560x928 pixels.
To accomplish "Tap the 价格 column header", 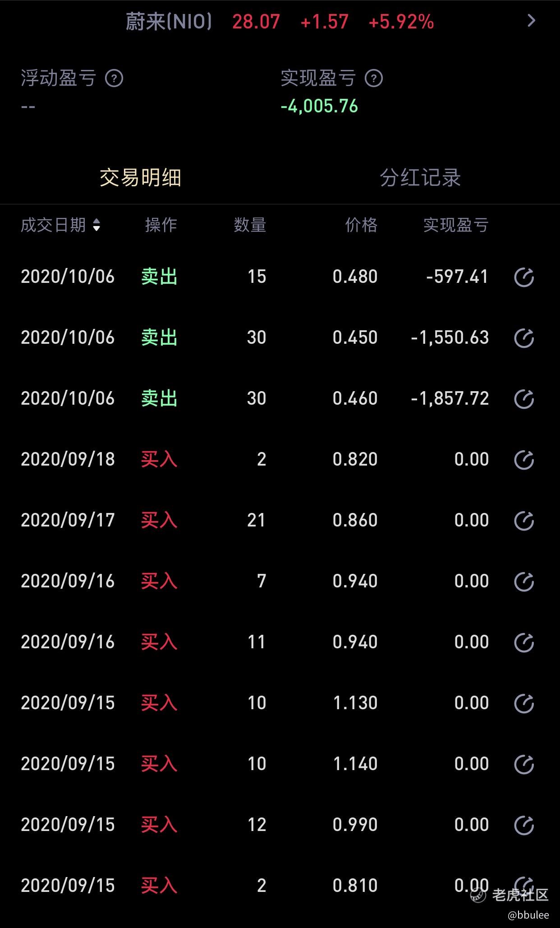I will (x=361, y=225).
